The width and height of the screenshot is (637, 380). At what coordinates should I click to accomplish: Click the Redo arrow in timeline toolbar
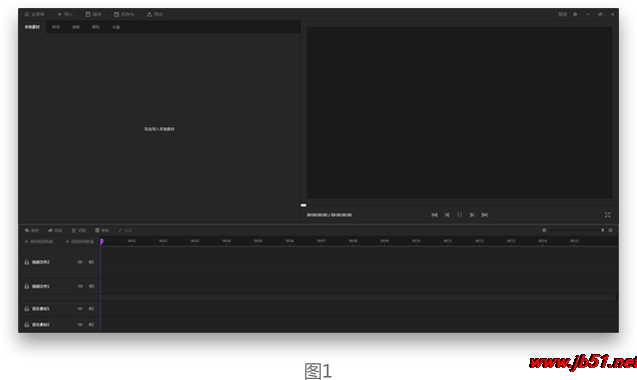tap(54, 230)
